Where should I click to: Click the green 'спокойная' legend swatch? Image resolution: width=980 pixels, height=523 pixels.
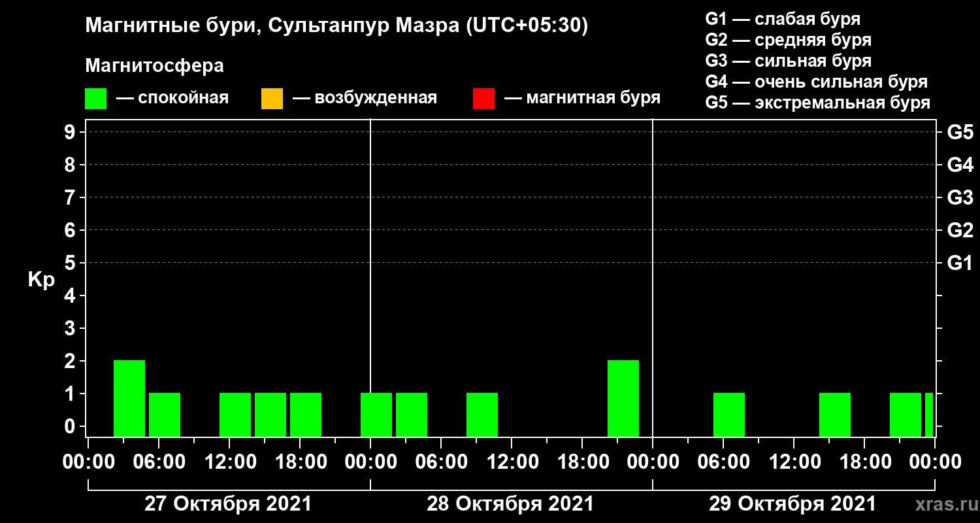pos(96,99)
